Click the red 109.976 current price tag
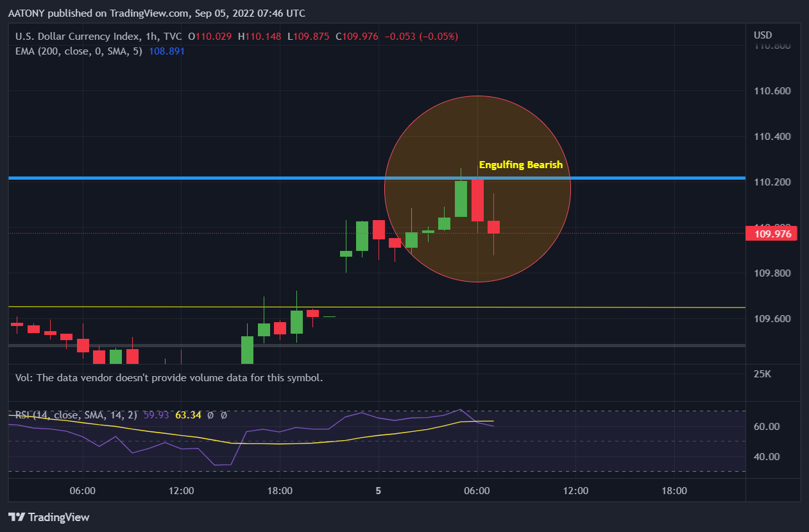This screenshot has width=809, height=532. point(771,234)
